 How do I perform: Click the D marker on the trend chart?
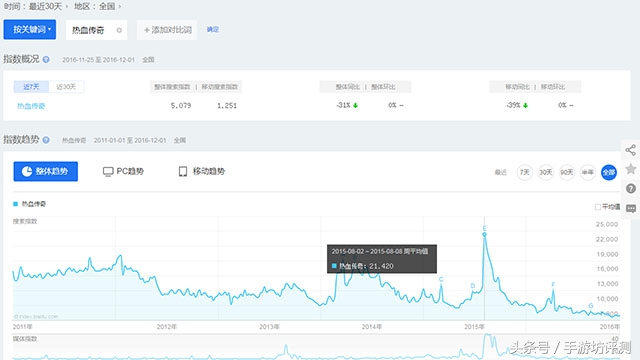[x=473, y=286]
